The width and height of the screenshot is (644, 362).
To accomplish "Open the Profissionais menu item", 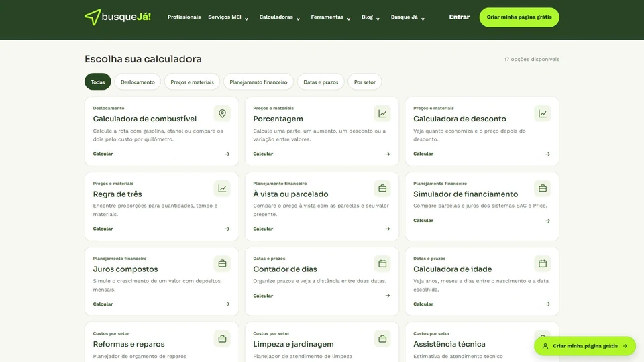I will 184,17.
